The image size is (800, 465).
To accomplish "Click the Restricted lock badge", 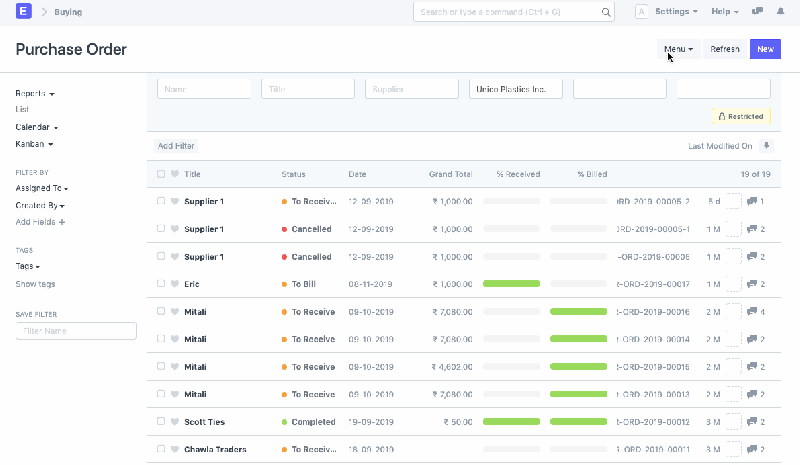I will (x=741, y=116).
